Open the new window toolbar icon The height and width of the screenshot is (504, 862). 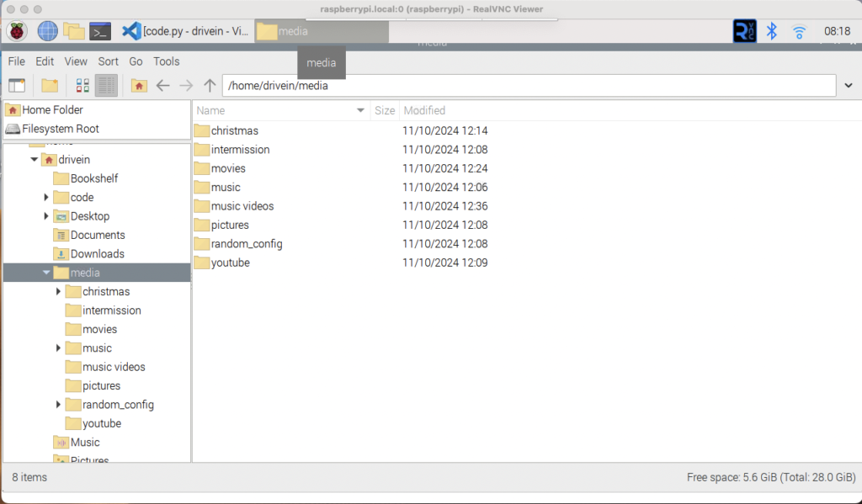(17, 85)
